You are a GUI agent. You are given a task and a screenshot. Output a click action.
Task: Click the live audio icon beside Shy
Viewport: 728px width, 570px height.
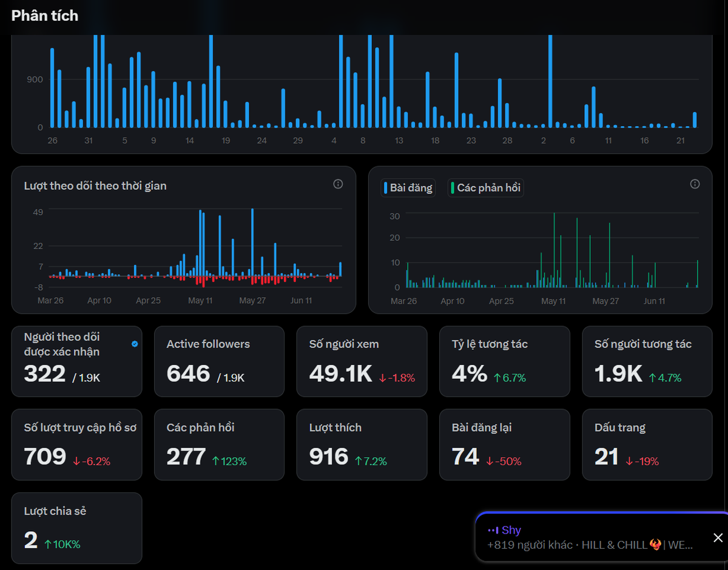[493, 530]
